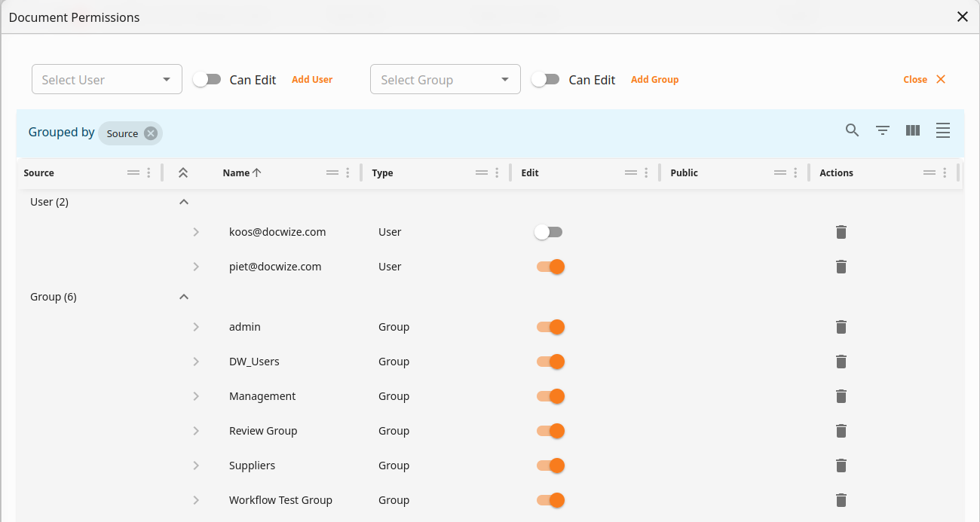Click the Add Group link
The image size is (980, 522).
[654, 78]
